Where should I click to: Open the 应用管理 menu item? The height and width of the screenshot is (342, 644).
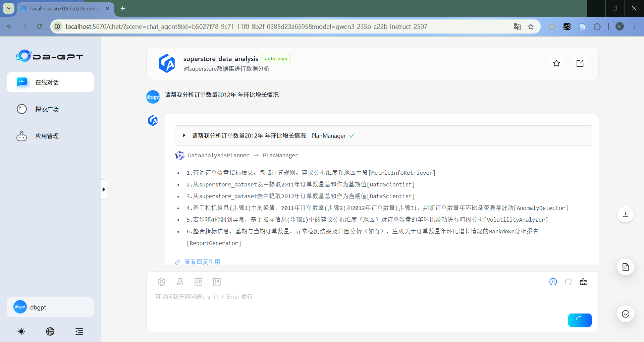(47, 136)
